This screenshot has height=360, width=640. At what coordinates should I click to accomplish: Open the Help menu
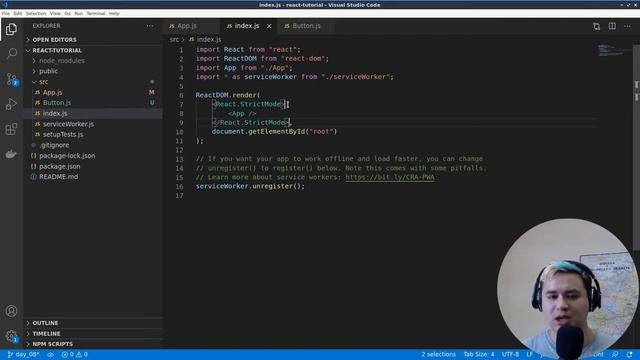(x=114, y=13)
